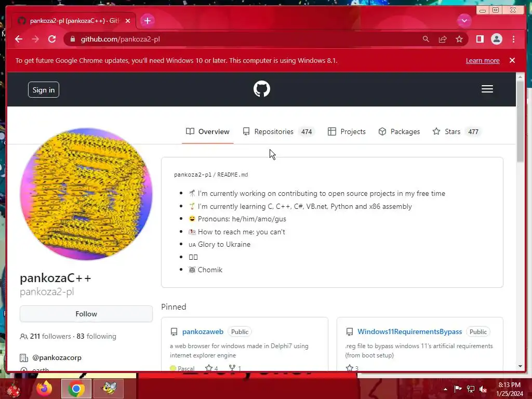532x399 pixels.
Task: Open the 83 following link
Action: pyautogui.click(x=96, y=336)
